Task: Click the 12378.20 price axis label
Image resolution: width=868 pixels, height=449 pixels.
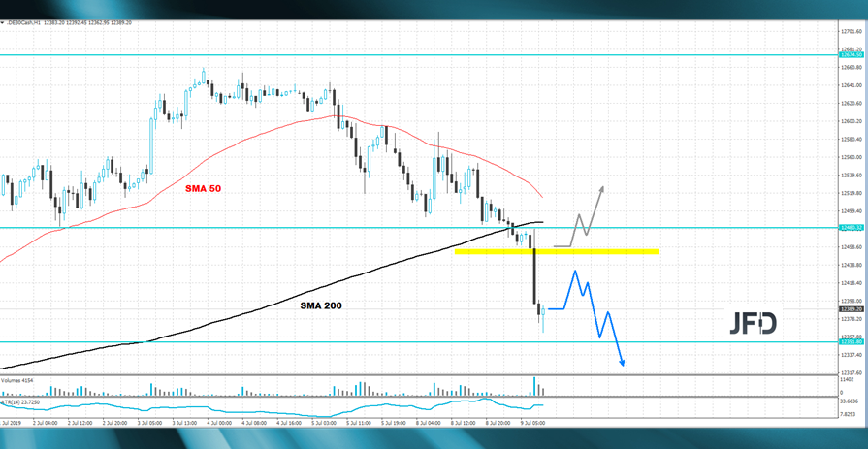Action: point(852,319)
